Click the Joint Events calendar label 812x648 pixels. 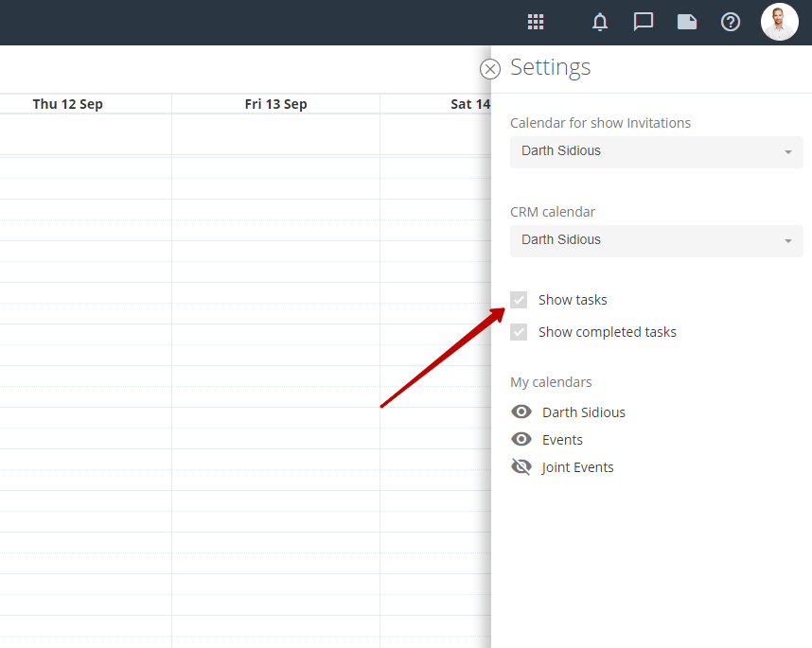click(577, 467)
